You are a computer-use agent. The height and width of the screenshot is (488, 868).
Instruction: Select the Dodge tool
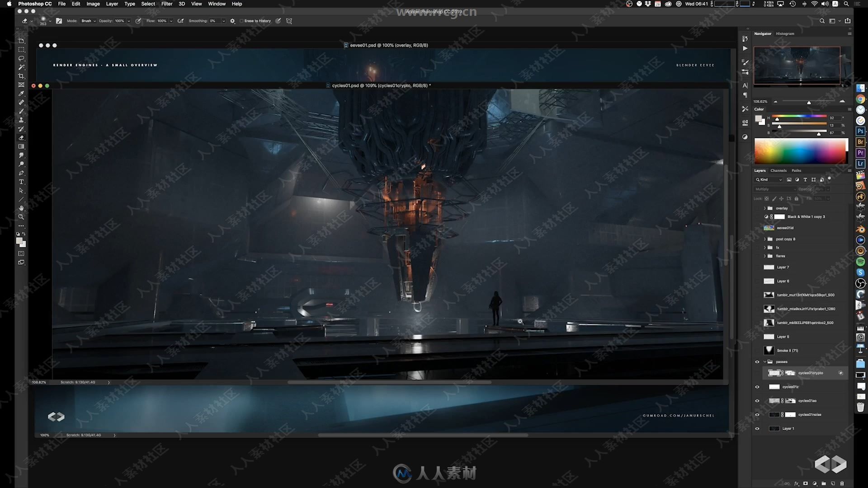click(21, 164)
